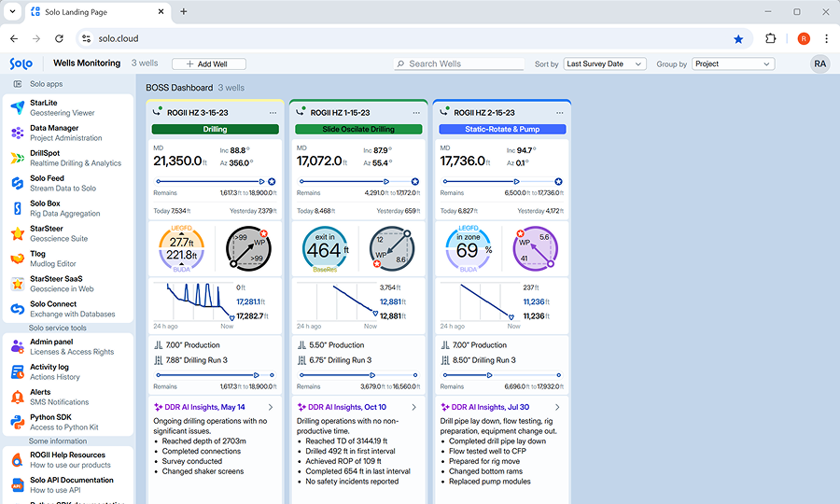Screen dimensions: 840x504
Task: Open Chrome three-dot menu
Action: [827, 38]
